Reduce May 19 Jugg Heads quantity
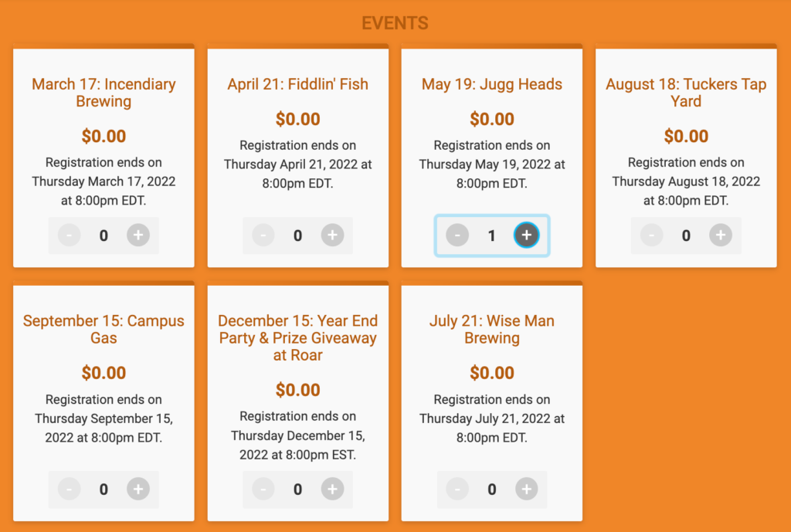The height and width of the screenshot is (532, 791). click(x=457, y=235)
